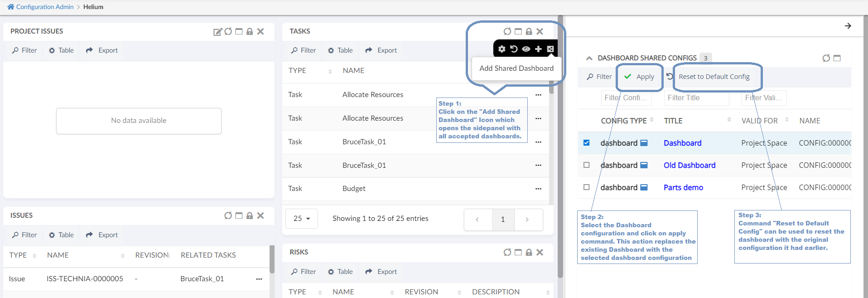The height and width of the screenshot is (298, 868).
Task: Click edit icon in Project Issues panel
Action: (217, 31)
